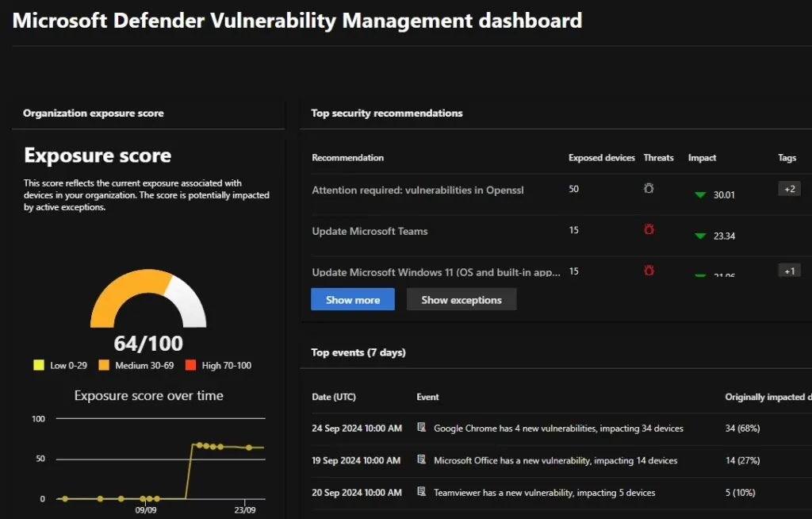Click the 20 Sep 2024 10:00 AM date
This screenshot has width=812, height=519.
(x=357, y=493)
